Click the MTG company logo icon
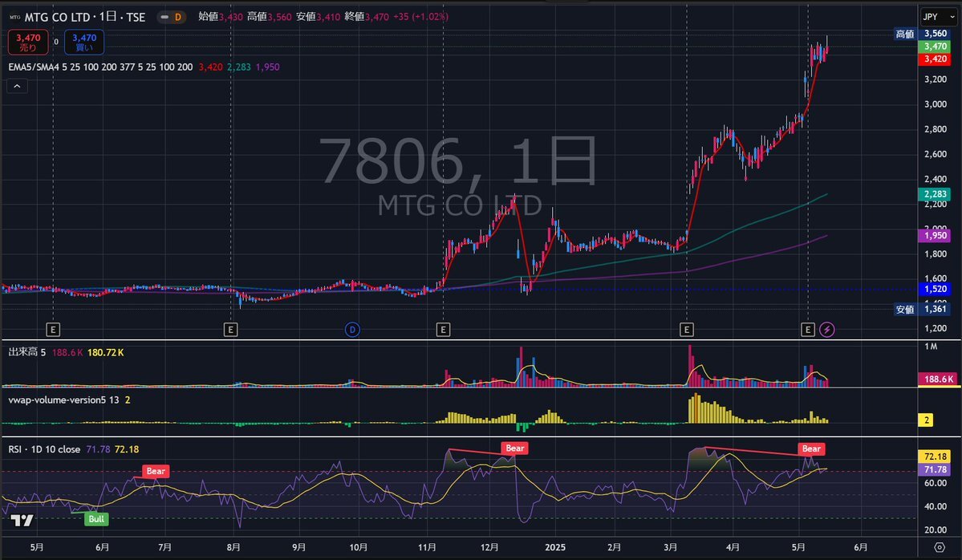 [x=14, y=17]
